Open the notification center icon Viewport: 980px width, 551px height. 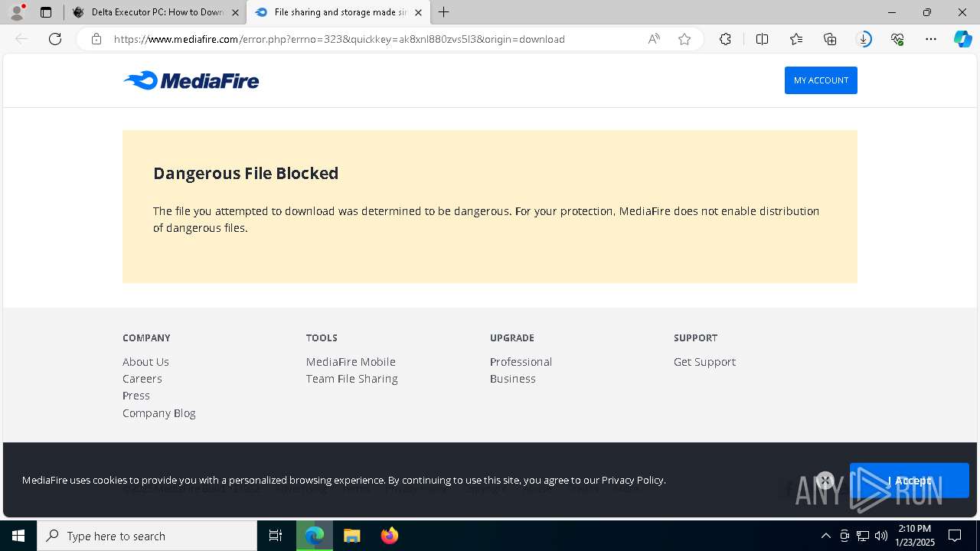click(x=955, y=536)
